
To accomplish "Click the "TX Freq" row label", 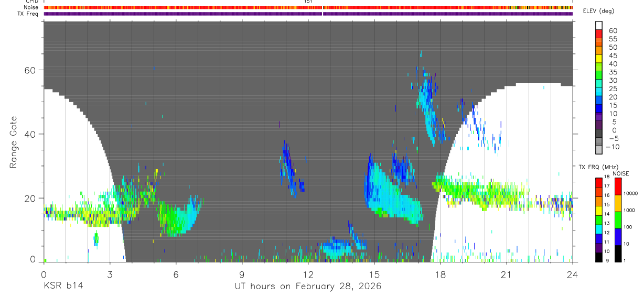I will pyautogui.click(x=28, y=14).
